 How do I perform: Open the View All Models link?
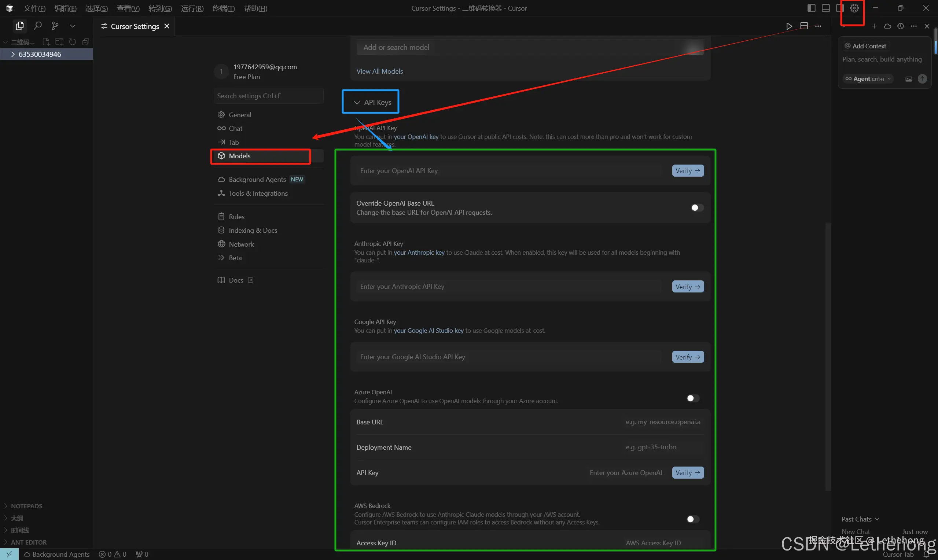(x=380, y=71)
